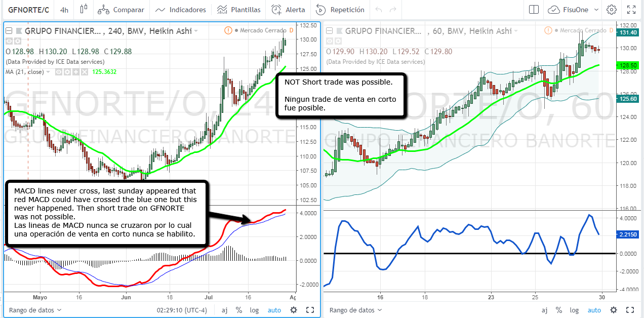Open the Indicadores menu
Viewport: 644px width, 318px height.
(181, 10)
